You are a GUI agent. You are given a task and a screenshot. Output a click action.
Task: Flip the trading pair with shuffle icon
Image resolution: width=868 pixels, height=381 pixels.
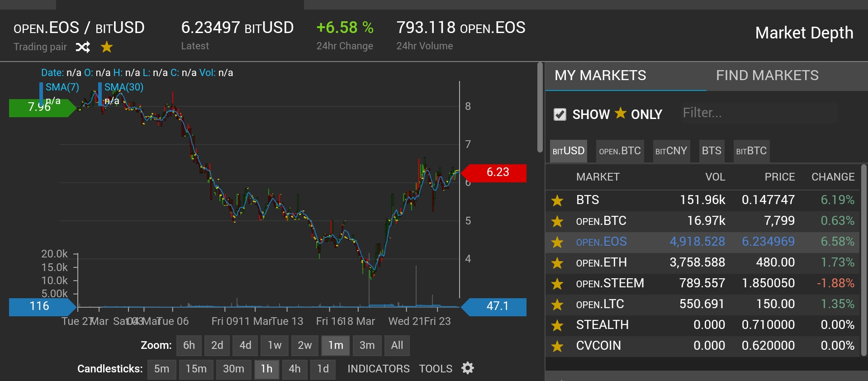(83, 47)
